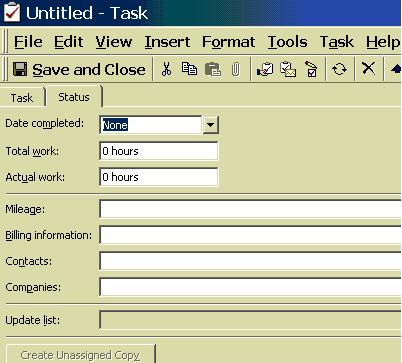The height and width of the screenshot is (363, 402).
Task: Click the Recurrence circular arrows icon
Action: [339, 69]
